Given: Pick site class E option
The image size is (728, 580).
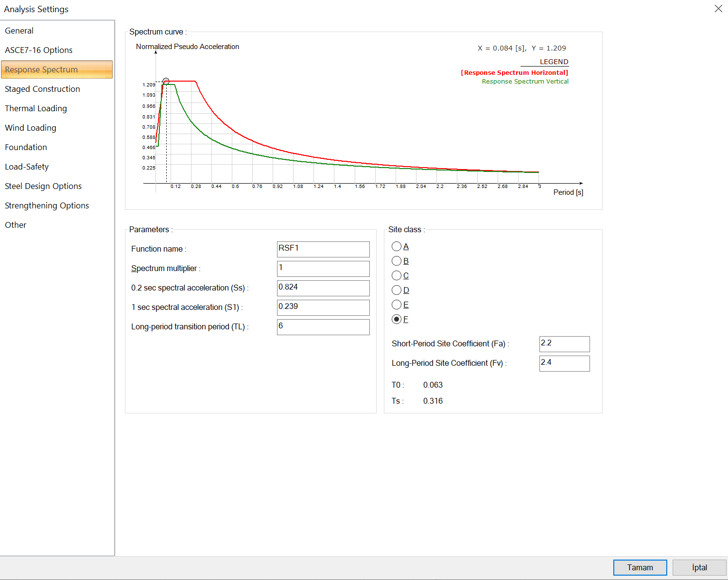Looking at the screenshot, I should [397, 305].
